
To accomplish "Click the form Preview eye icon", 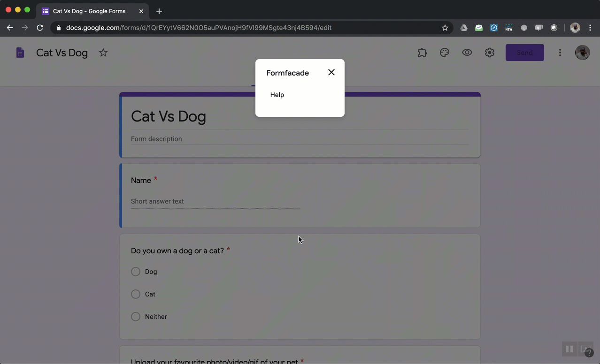I will point(467,53).
